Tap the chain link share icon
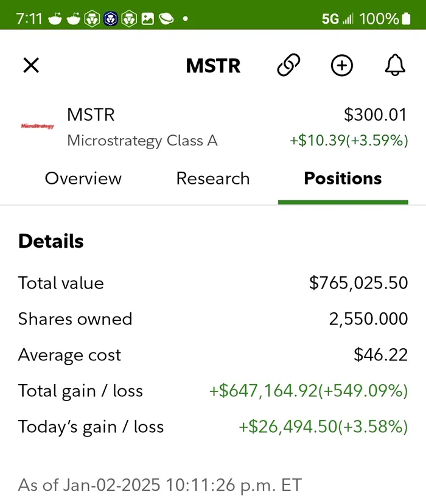Screen dimensions: 426x504 coord(288,65)
